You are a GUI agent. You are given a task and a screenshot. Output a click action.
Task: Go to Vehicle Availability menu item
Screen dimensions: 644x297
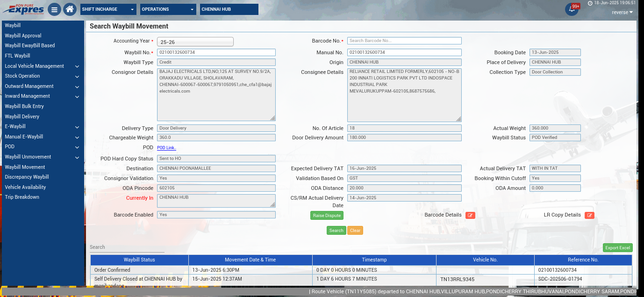pyautogui.click(x=25, y=187)
